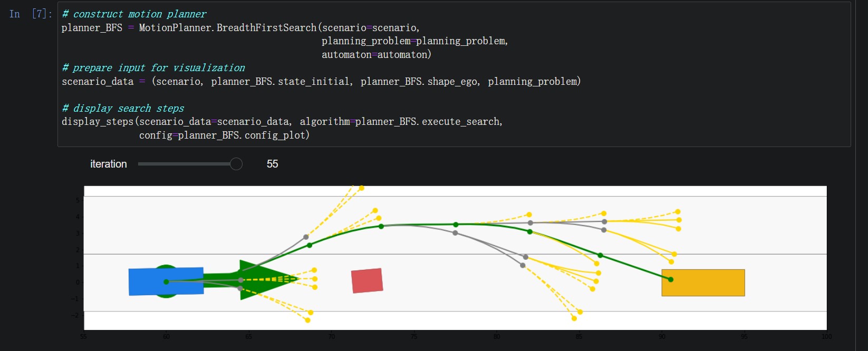The width and height of the screenshot is (868, 351).
Task: Click the iteration slider handle
Action: coord(235,164)
